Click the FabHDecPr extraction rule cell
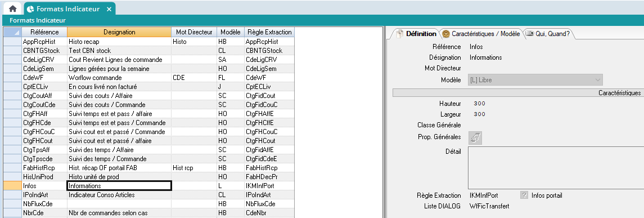 (269, 177)
